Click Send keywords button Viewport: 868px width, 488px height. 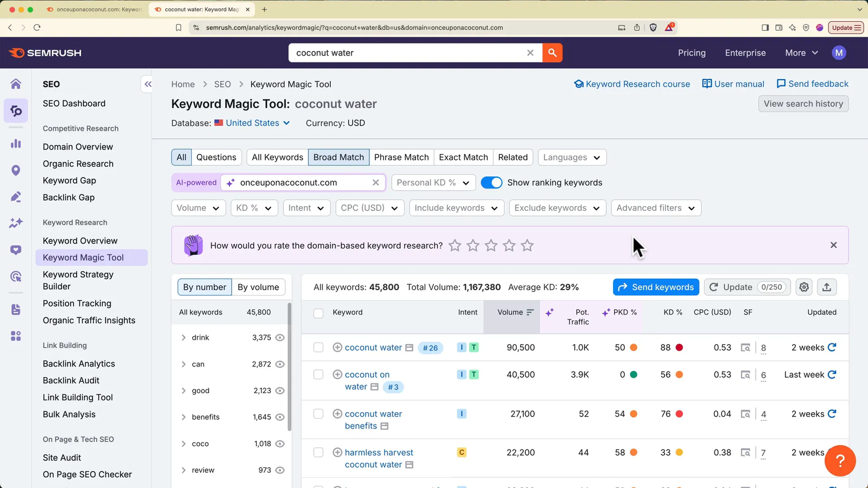(656, 287)
